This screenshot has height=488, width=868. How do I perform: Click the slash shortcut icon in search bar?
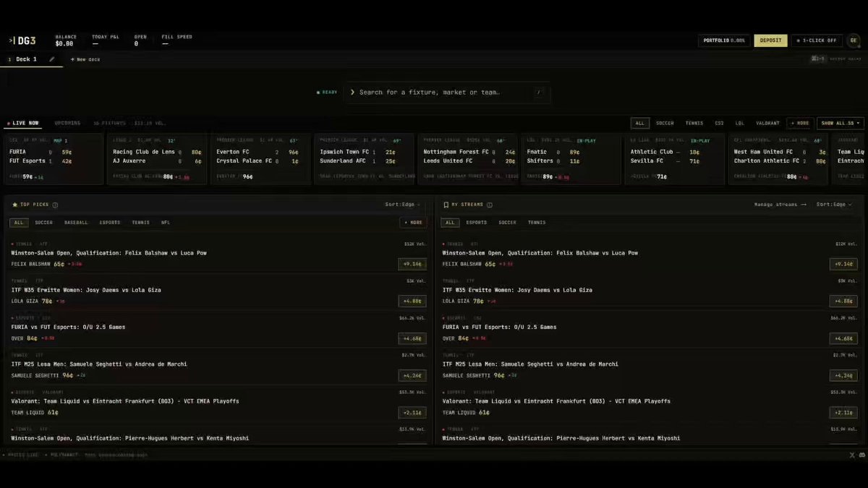pyautogui.click(x=539, y=93)
